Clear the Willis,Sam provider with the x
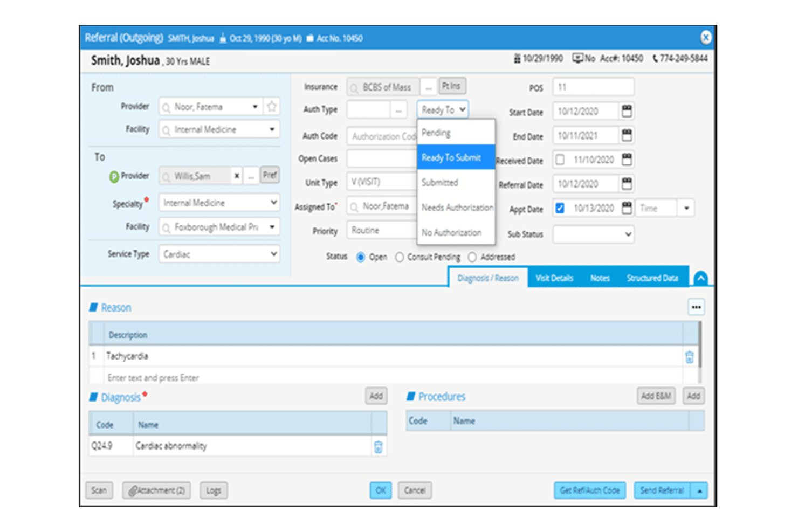This screenshot has height=532, width=798. 237,176
